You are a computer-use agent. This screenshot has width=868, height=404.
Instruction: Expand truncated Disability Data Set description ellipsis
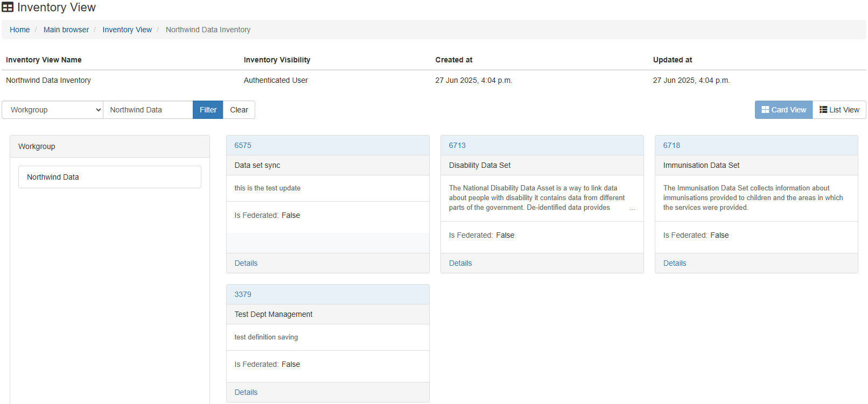632,208
